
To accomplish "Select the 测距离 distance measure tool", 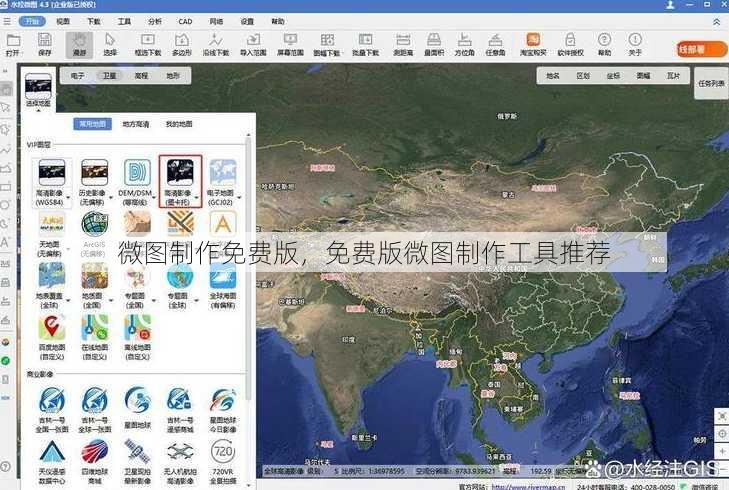I will click(403, 44).
